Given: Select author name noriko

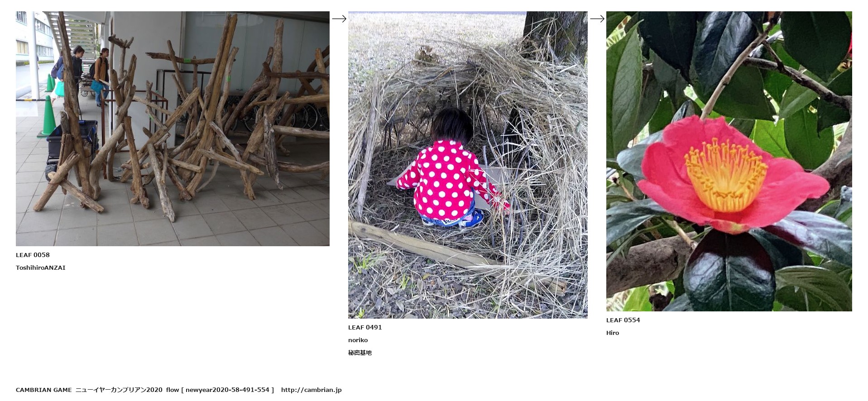Looking at the screenshot, I should click(x=358, y=340).
